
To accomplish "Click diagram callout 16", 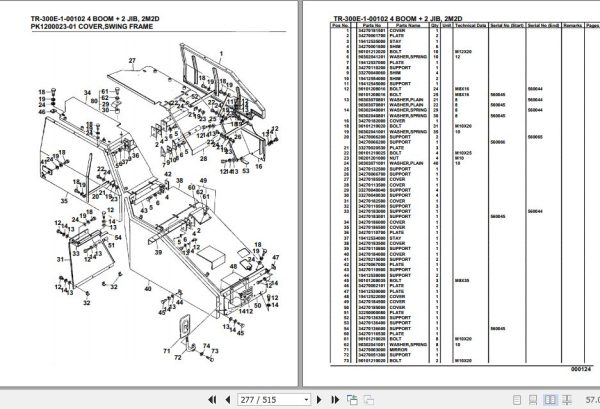I will 259,166.
